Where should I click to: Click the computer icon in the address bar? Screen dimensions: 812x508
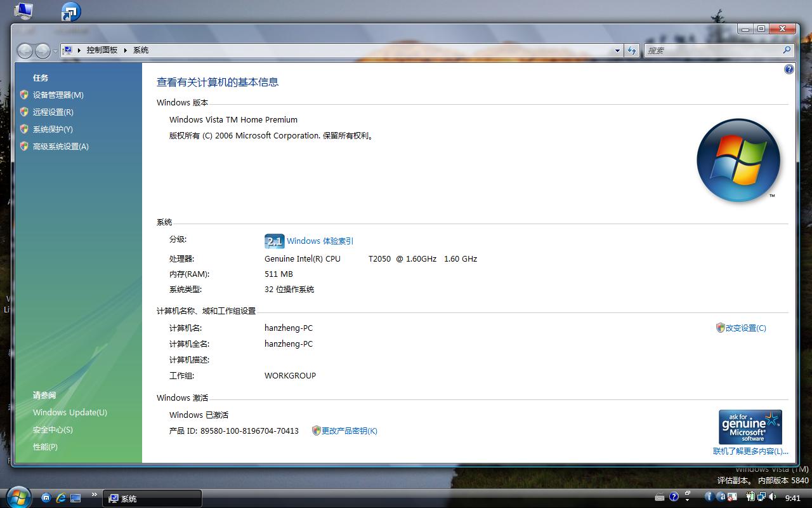point(67,50)
